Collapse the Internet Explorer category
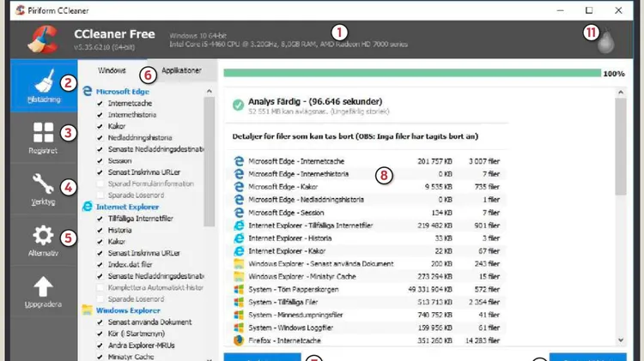 (127, 207)
